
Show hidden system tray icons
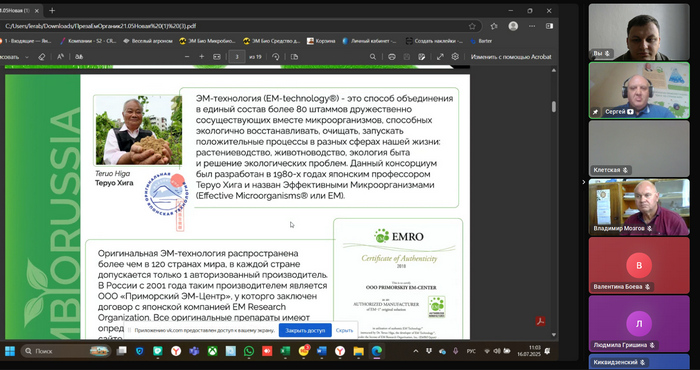click(x=416, y=351)
